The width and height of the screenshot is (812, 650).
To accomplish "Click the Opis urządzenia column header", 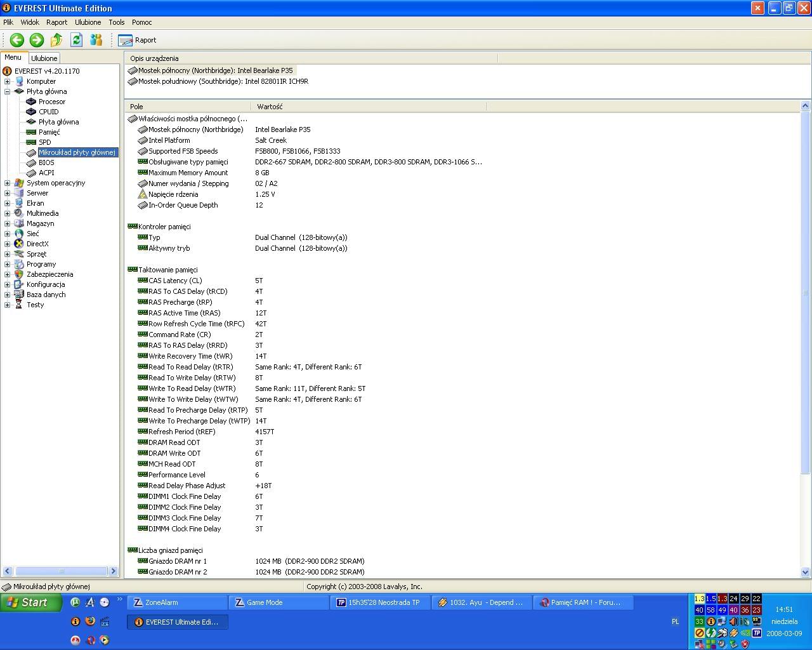I will [311, 58].
